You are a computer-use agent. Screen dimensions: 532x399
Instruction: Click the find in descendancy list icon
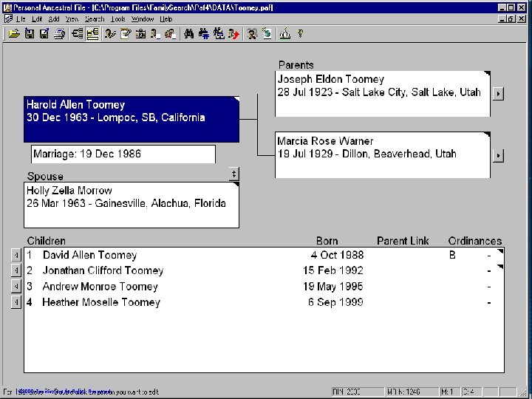pyautogui.click(x=204, y=33)
